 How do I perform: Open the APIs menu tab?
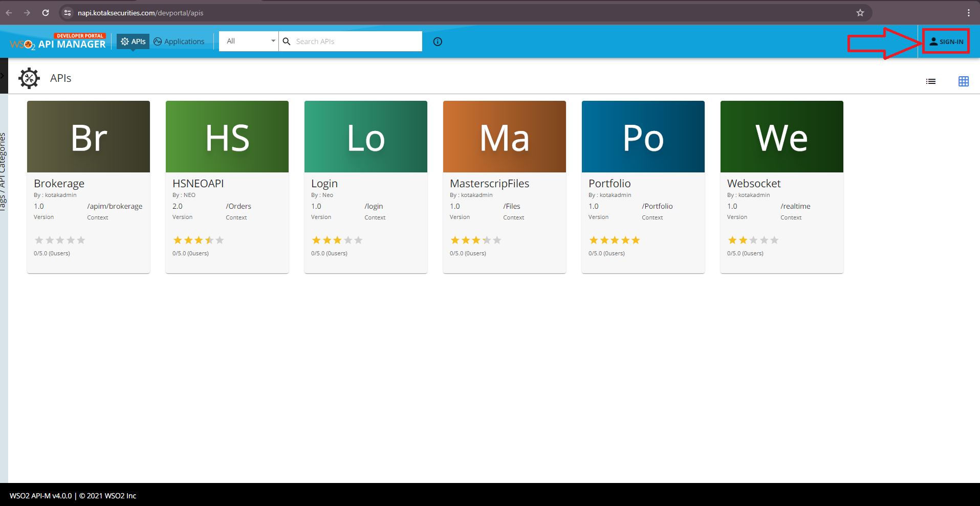(x=133, y=41)
